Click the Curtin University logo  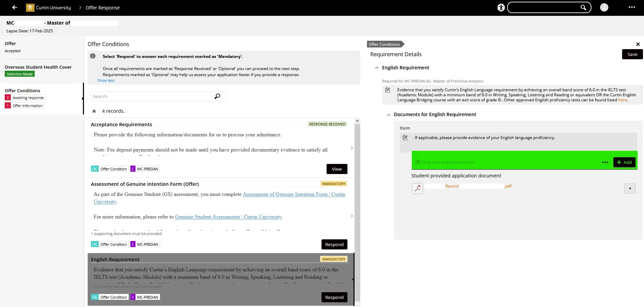coord(30,7)
